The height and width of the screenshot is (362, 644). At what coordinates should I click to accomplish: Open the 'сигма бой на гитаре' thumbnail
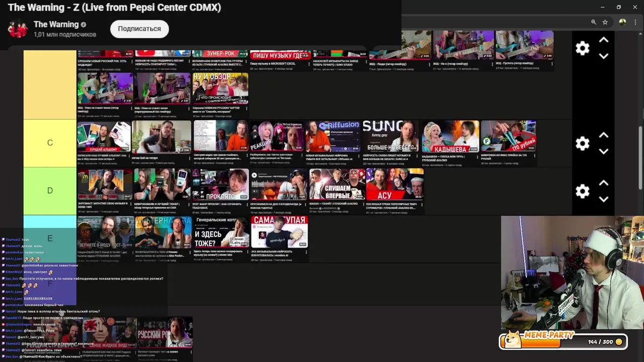[x=162, y=136]
